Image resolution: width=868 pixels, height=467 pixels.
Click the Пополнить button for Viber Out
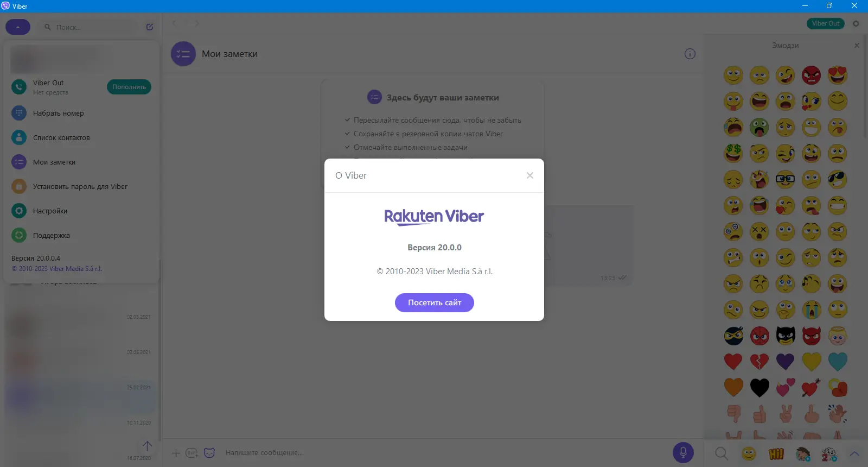pos(129,87)
